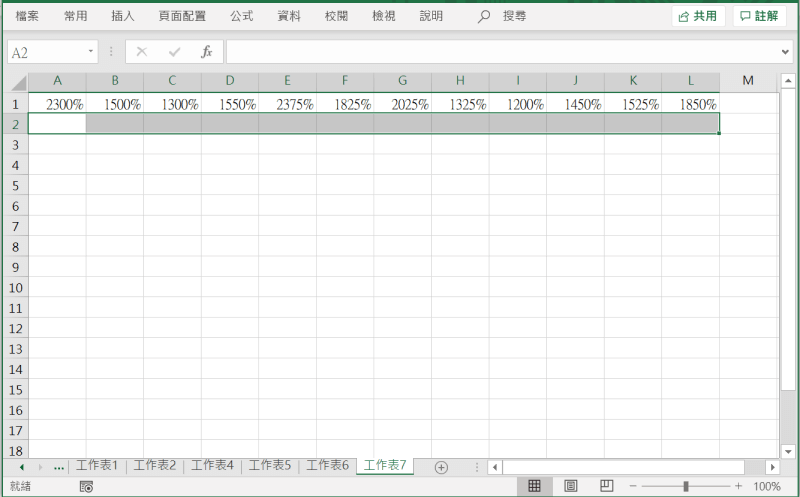Click the Insert Function fx icon

coord(207,52)
